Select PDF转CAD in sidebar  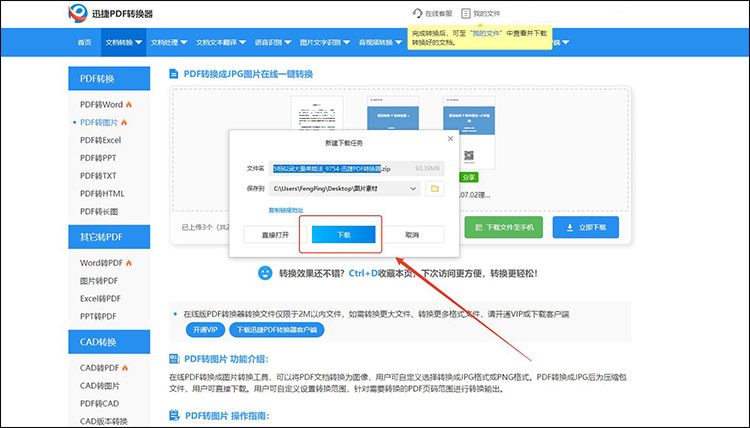click(99, 403)
